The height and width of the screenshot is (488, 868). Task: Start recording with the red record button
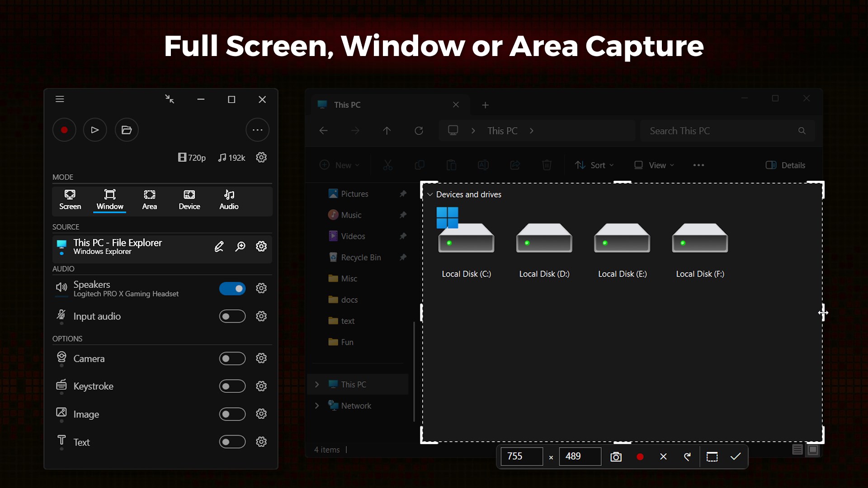click(x=64, y=130)
